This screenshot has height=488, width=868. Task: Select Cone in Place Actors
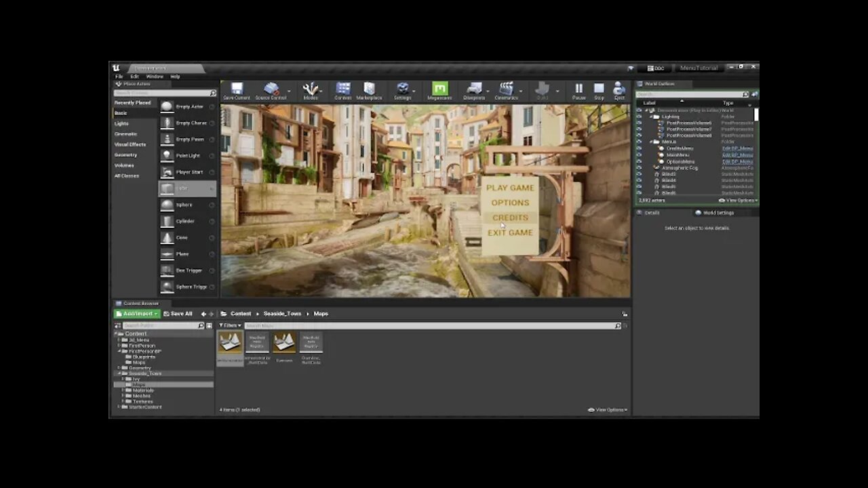point(188,237)
